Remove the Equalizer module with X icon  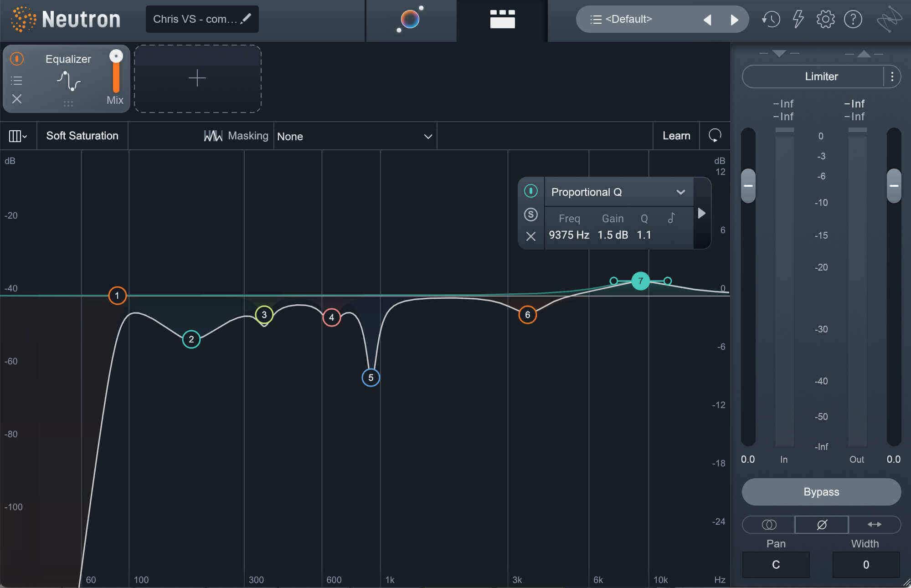17,99
